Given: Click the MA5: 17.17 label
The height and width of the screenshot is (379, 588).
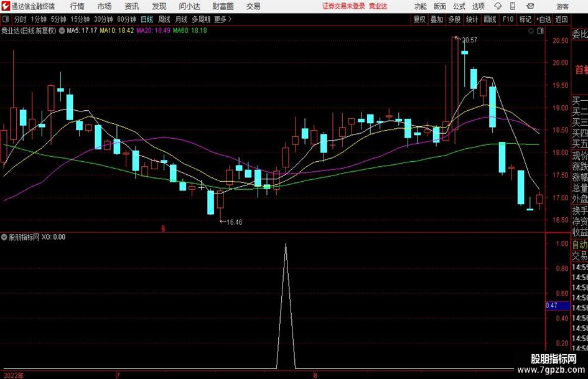Looking at the screenshot, I should click(x=82, y=30).
